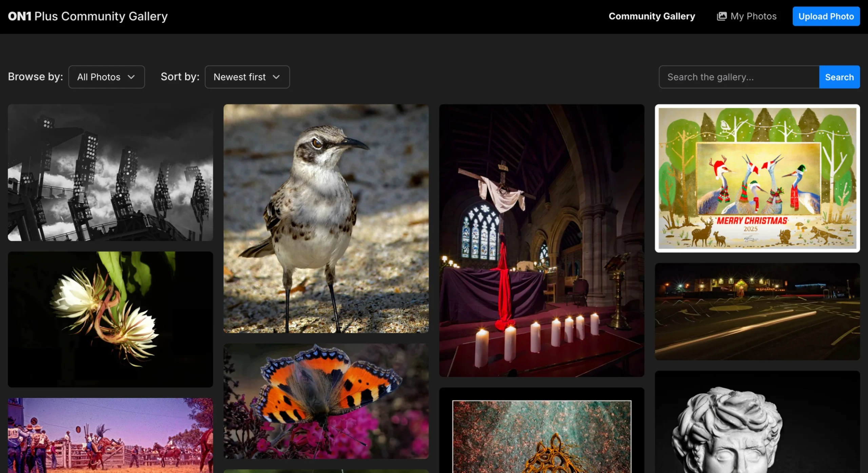
Task: Open the bird standing on sand photo
Action: pos(326,219)
